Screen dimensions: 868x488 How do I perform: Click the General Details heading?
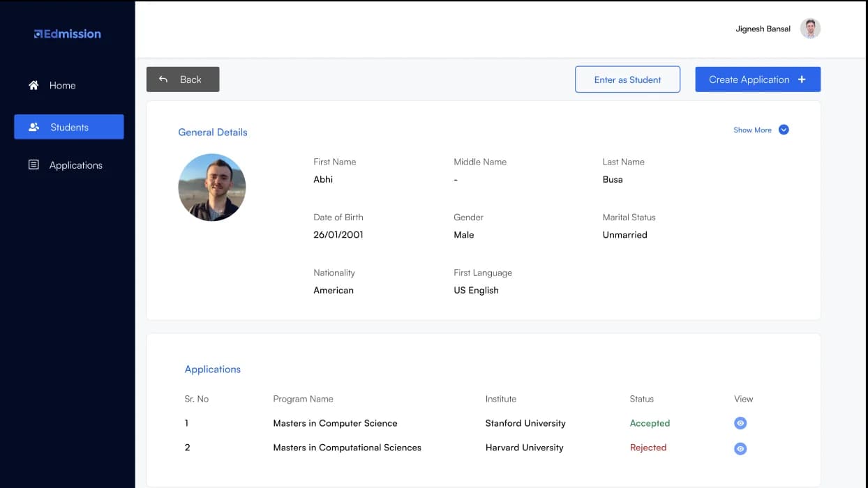pos(213,132)
